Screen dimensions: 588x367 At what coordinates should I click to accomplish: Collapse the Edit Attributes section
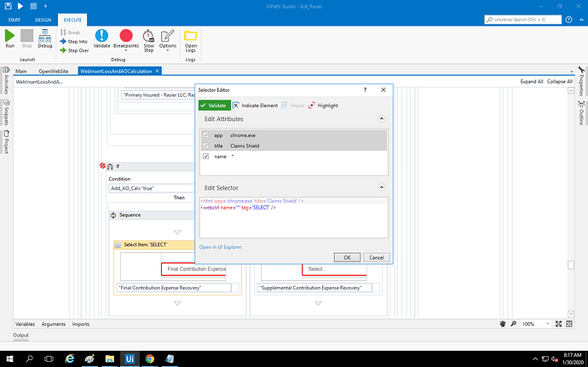coord(382,119)
